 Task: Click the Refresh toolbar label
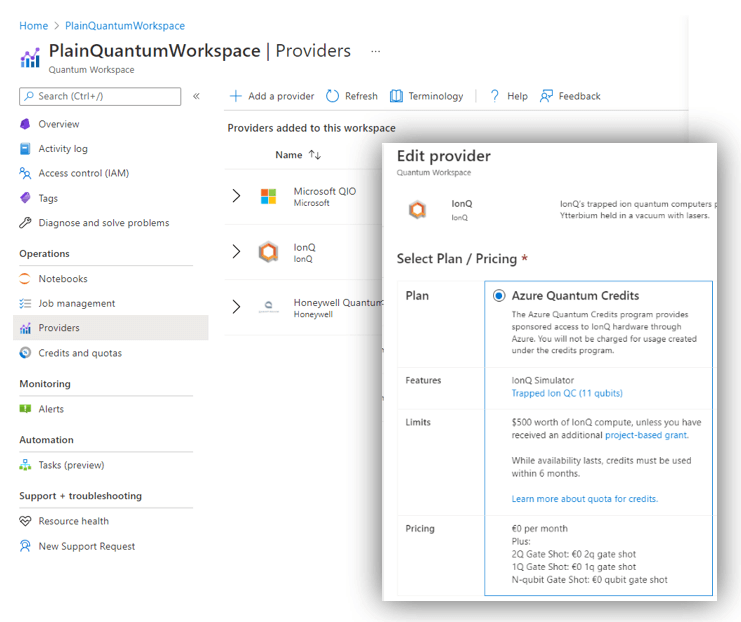[x=361, y=96]
